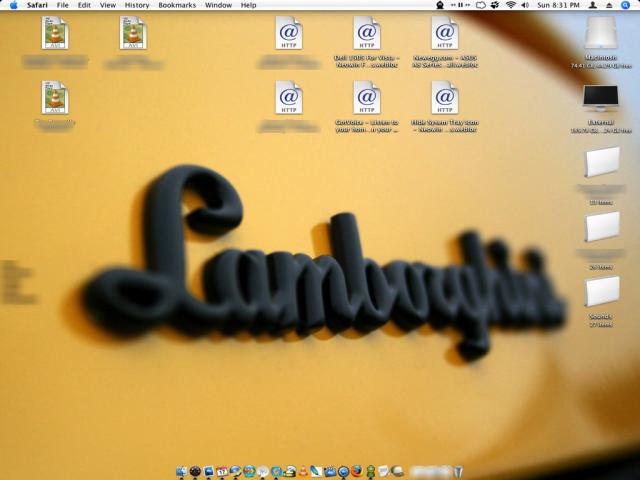
Task: Open Spotlight search
Action: tap(625, 5)
